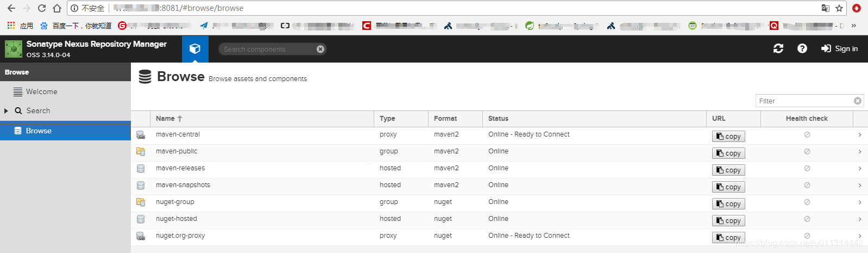
Task: Open the Help menu icon
Action: tap(802, 48)
